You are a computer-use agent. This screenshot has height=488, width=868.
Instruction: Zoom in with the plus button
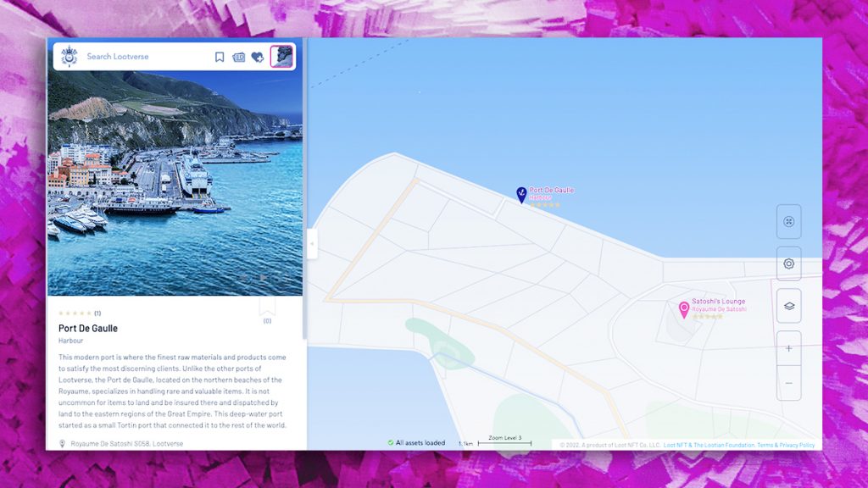(789, 348)
